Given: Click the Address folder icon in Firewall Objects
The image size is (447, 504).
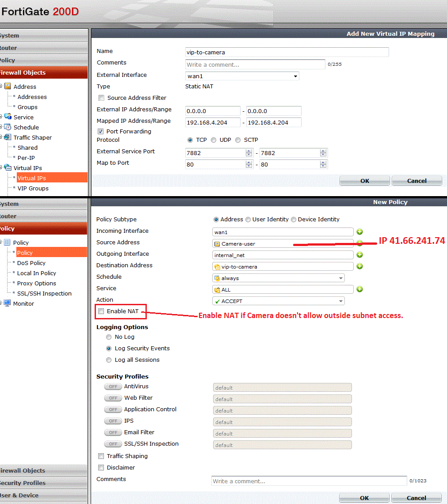Looking at the screenshot, I should [x=8, y=86].
